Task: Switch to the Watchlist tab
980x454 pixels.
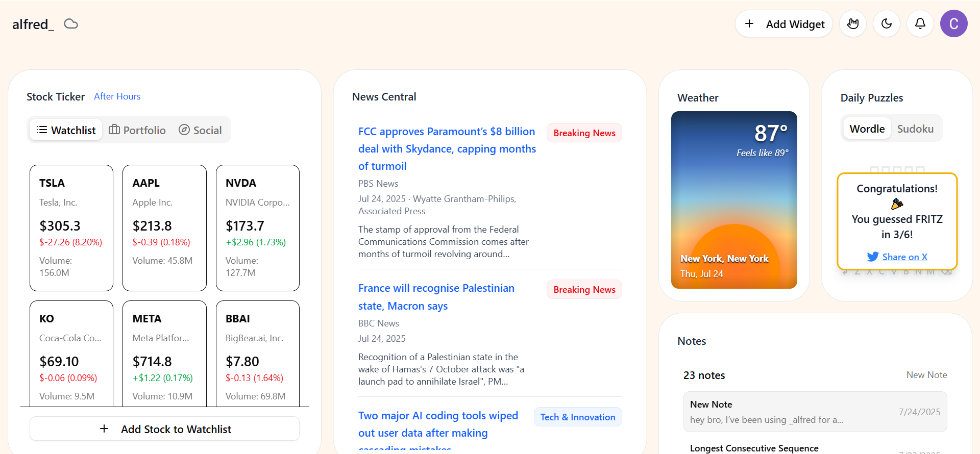Action: 66,130
